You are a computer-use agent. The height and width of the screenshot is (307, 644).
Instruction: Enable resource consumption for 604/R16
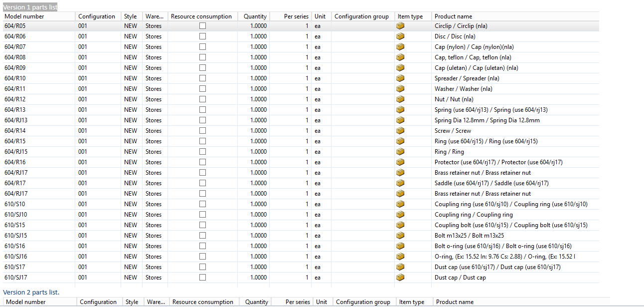(x=202, y=162)
